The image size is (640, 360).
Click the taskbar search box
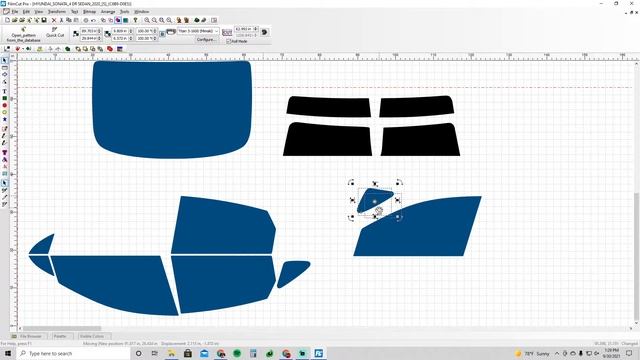pos(73,353)
